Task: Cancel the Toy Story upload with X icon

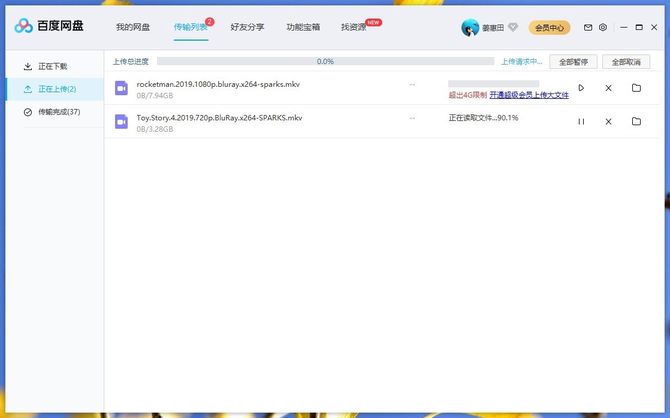Action: point(608,122)
